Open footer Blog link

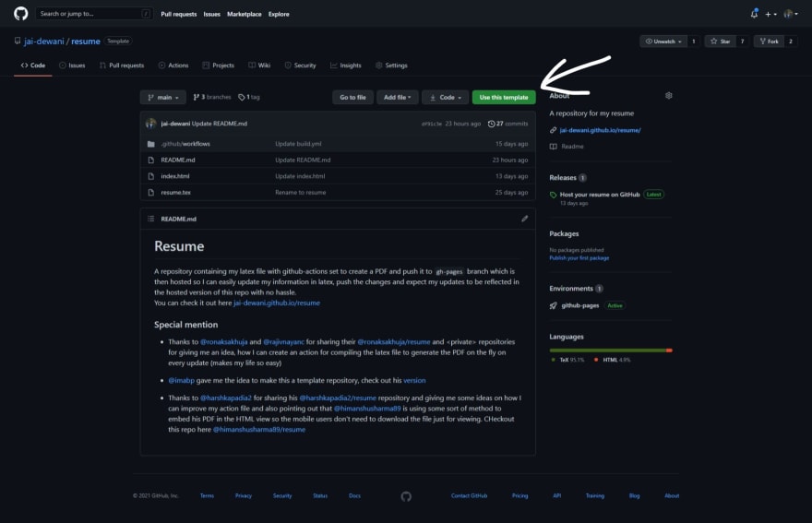click(x=635, y=495)
